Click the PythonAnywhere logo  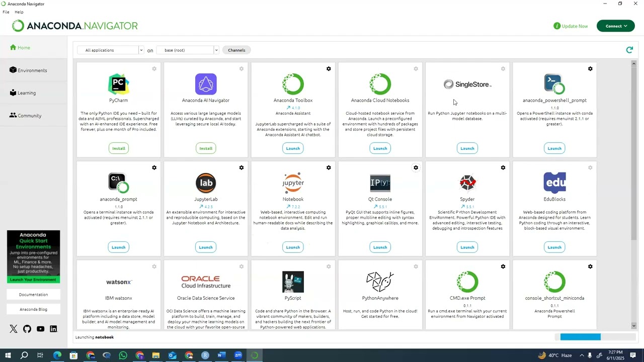pos(380,282)
